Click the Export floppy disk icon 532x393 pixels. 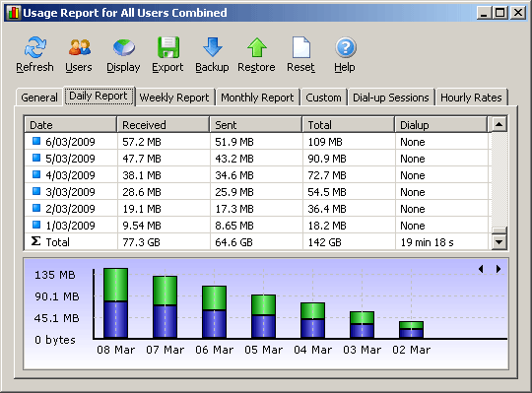click(x=168, y=47)
